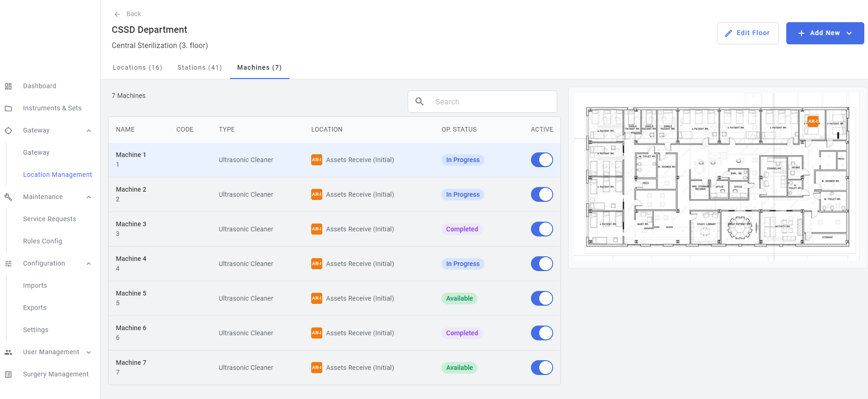
Task: Click the Gateway target icon in sidebar
Action: coord(8,131)
